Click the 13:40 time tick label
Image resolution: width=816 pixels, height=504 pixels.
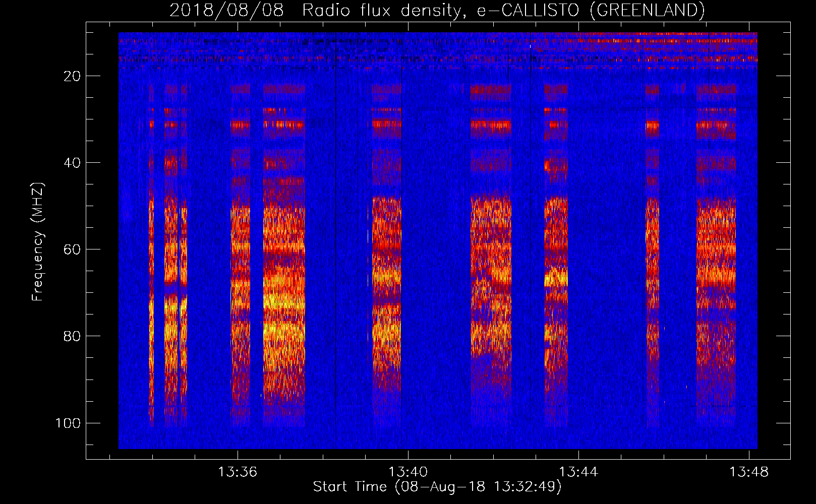pyautogui.click(x=408, y=472)
